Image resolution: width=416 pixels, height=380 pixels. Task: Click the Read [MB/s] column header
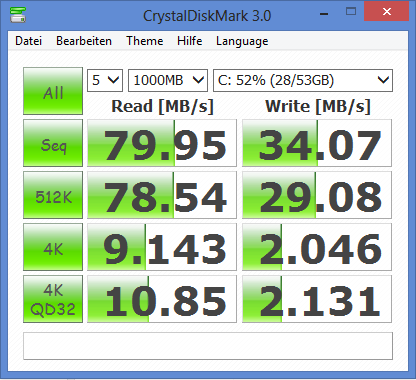tap(162, 107)
